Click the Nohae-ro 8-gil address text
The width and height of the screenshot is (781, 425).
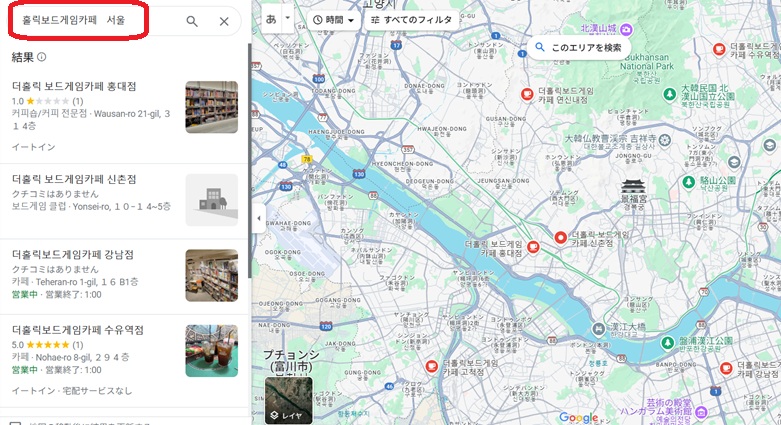click(x=82, y=357)
